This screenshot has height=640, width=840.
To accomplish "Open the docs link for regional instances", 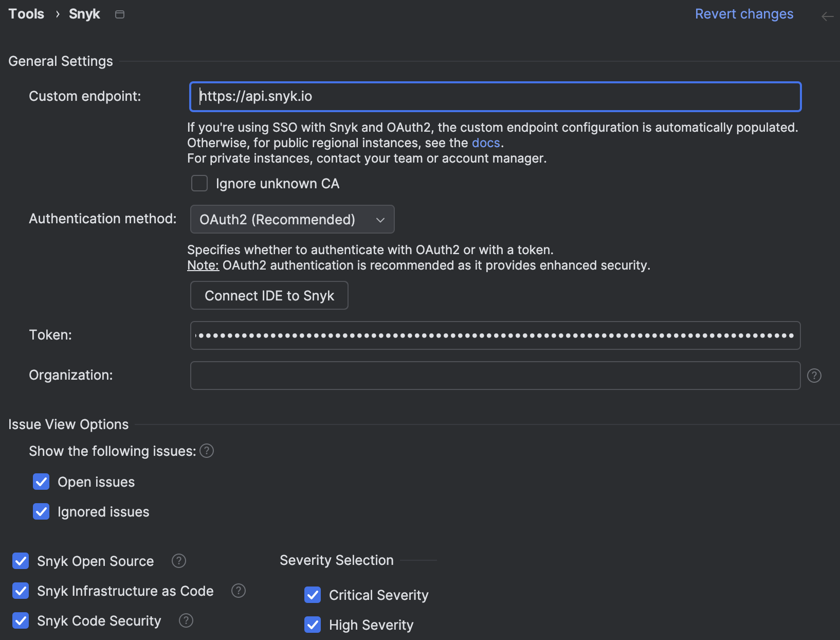I will [x=485, y=143].
